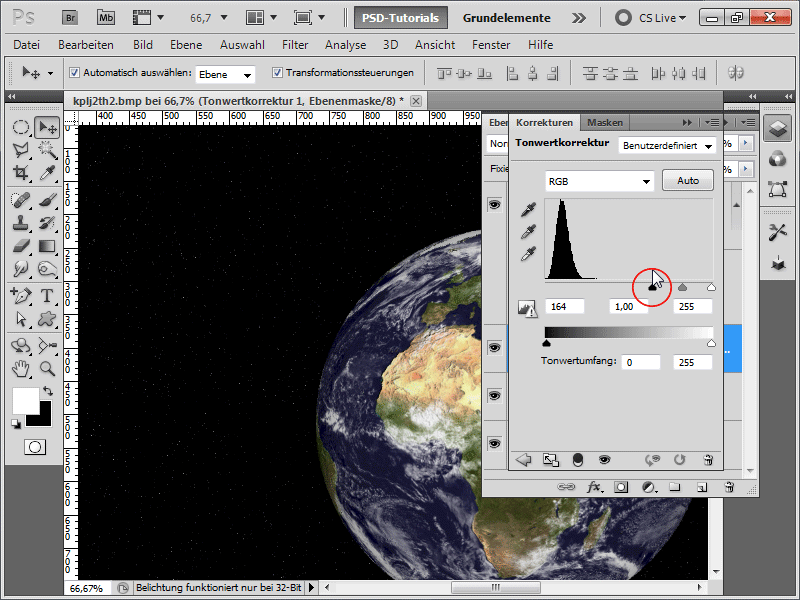The image size is (800, 600).
Task: Pick the white point eyedropper in Tonwertkorrektur
Action: [528, 254]
